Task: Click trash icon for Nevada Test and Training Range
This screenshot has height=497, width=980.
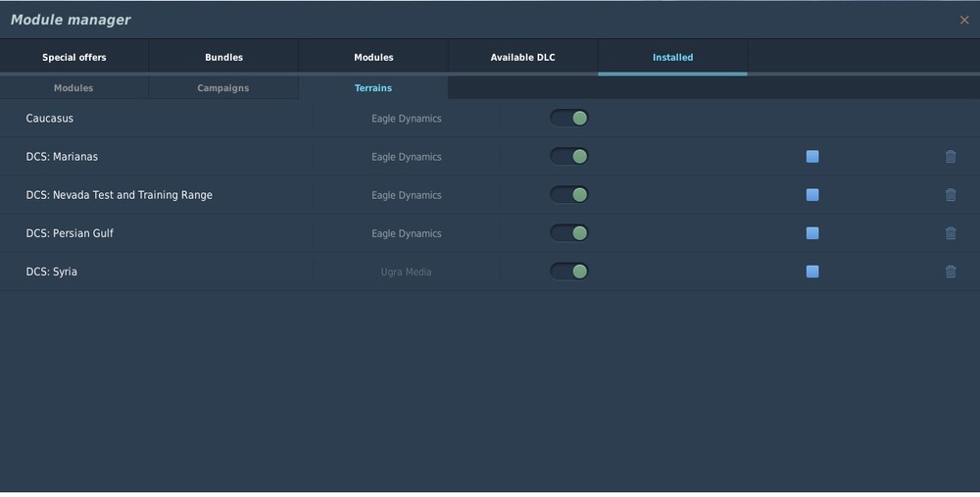Action: [951, 195]
